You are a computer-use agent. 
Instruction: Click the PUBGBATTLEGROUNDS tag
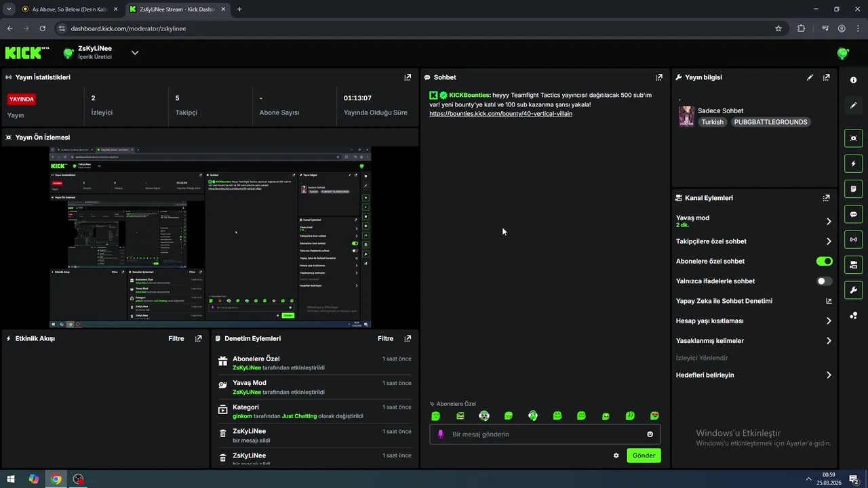point(771,122)
